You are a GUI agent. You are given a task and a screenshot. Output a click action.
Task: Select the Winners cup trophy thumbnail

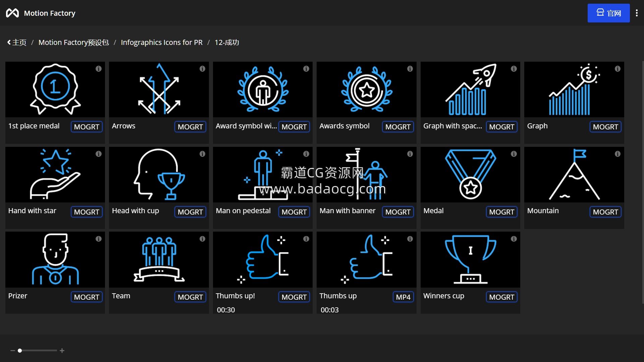click(470, 259)
